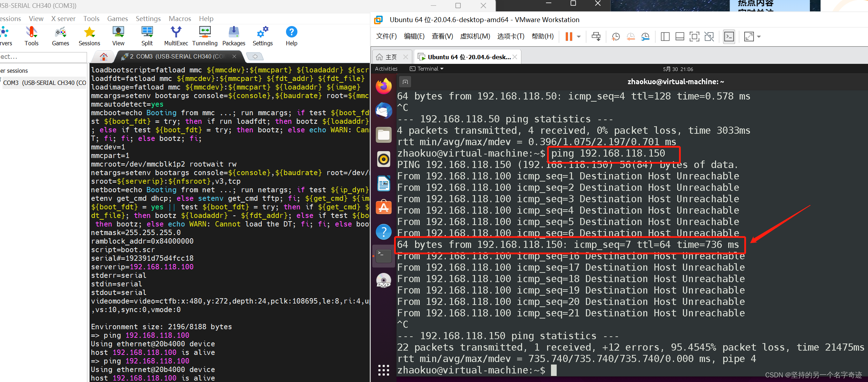Select the MultiExec tool in MobaXterm toolbar
Viewport: 868px width, 382px height.
pyautogui.click(x=176, y=36)
